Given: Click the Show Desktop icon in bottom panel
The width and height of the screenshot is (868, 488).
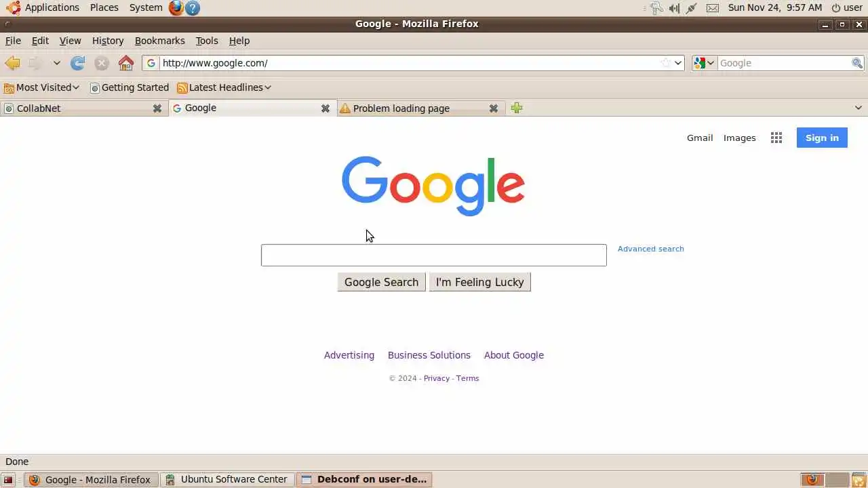Looking at the screenshot, I should click(x=8, y=480).
